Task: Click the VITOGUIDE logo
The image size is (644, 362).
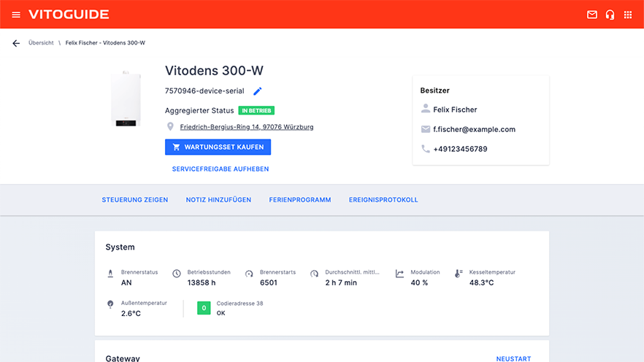Action: [69, 15]
